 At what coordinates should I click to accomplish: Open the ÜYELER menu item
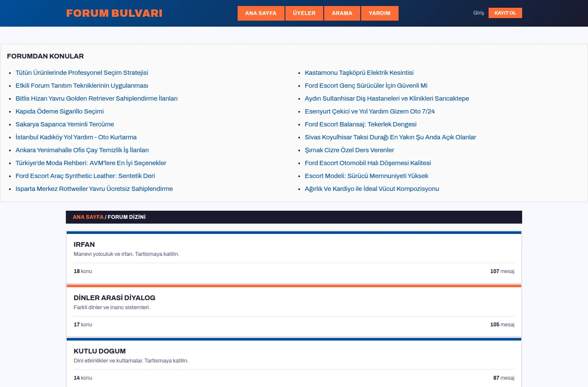(x=304, y=13)
